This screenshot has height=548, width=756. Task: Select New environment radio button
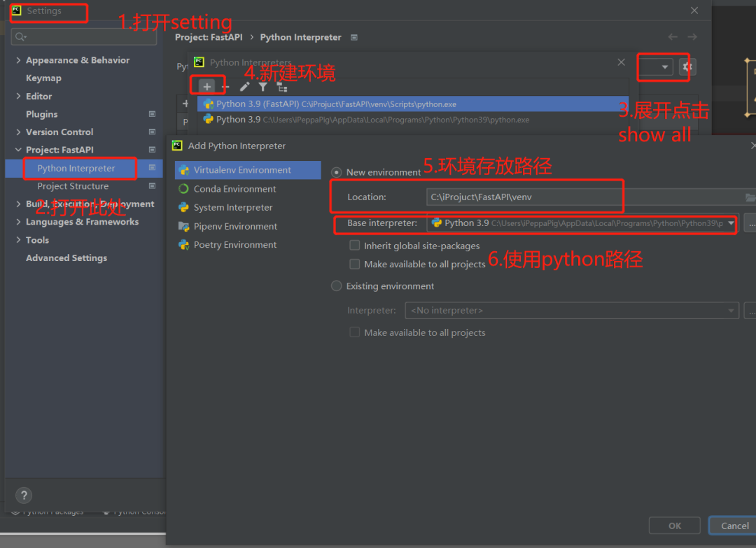337,173
